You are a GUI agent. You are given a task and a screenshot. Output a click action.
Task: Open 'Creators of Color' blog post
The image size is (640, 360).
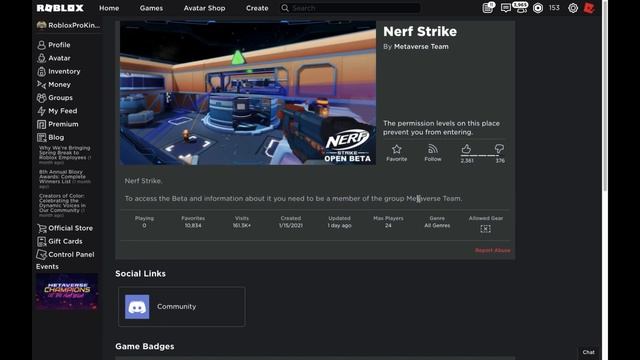click(63, 205)
